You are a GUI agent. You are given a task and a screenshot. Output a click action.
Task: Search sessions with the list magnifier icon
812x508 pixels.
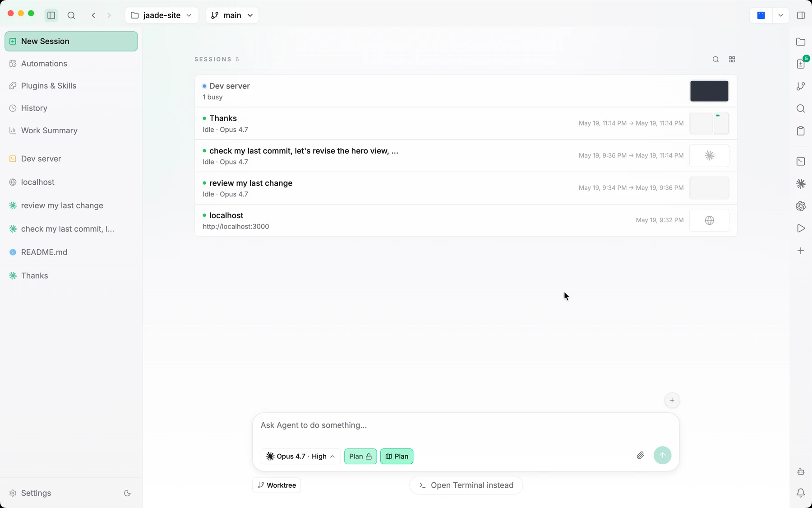715,59
